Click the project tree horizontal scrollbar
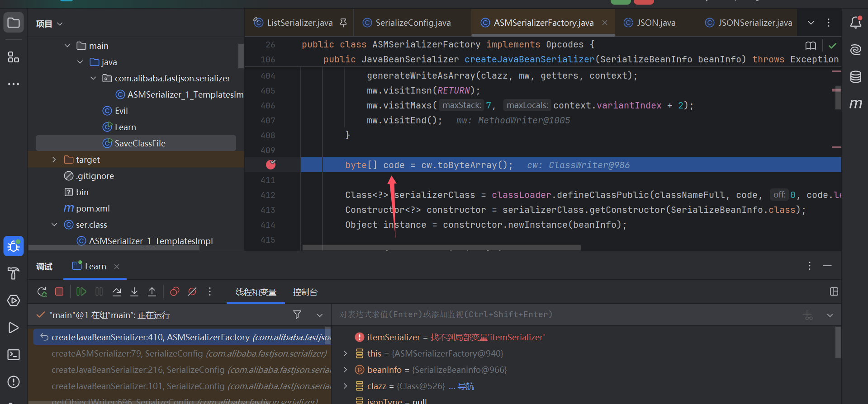 point(114,248)
